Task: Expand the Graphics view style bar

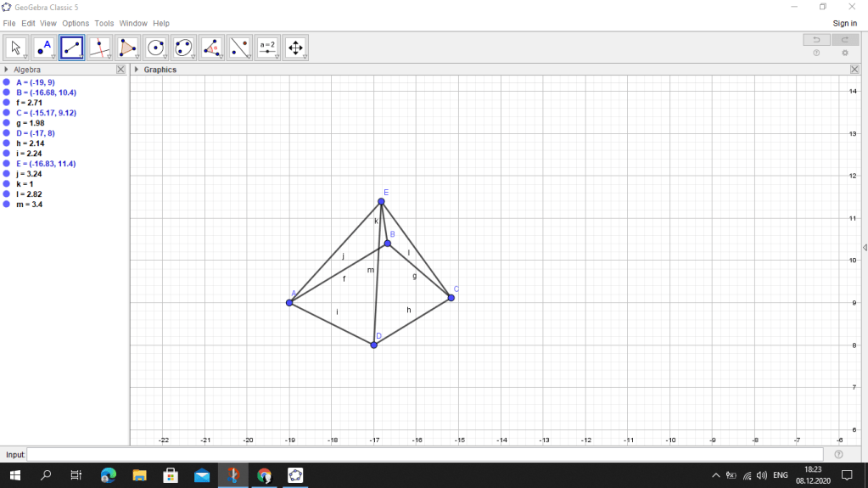Action: (137, 70)
